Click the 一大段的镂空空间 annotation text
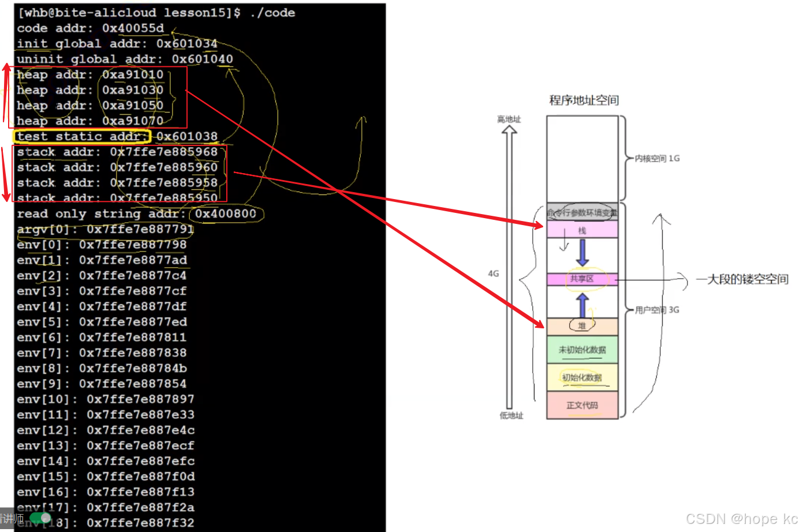Viewport: 800px width, 532px height. 742,279
